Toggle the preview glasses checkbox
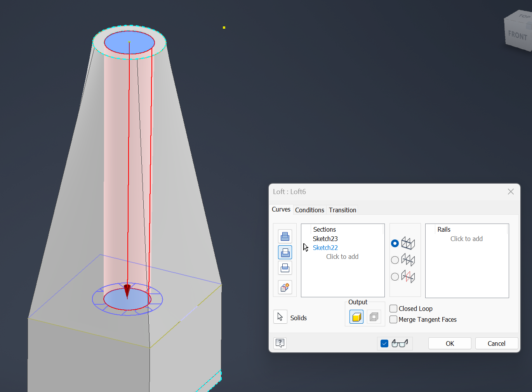The height and width of the screenshot is (392, 532). tap(384, 343)
